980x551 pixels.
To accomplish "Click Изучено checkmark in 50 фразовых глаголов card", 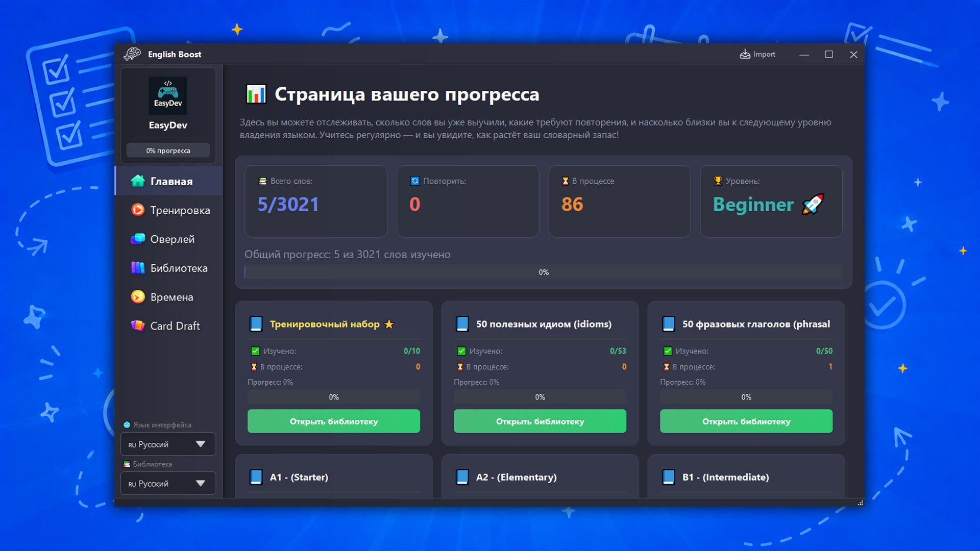I will coord(668,351).
